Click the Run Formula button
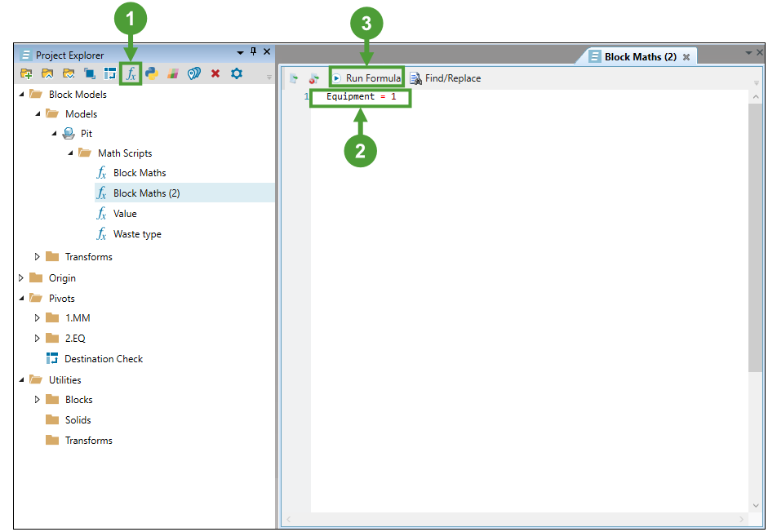 (366, 78)
